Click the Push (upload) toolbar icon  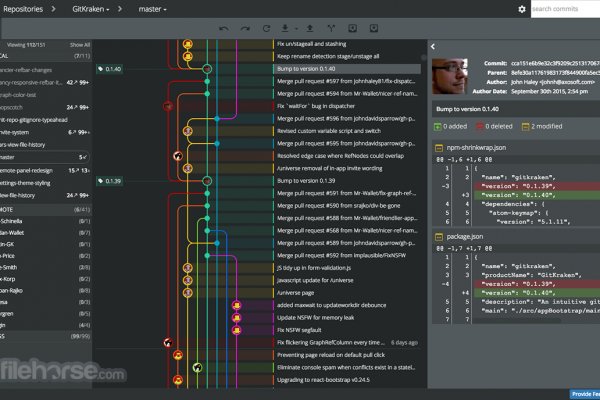tap(308, 28)
